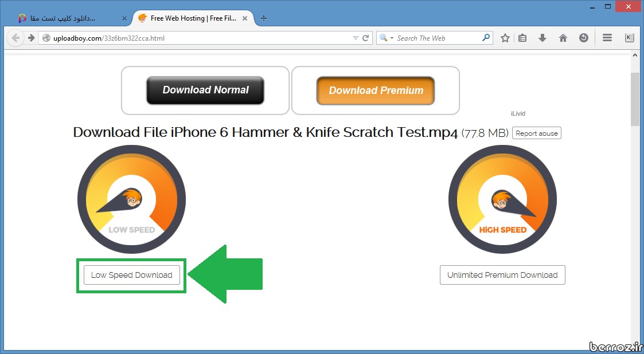Open a new tab with the plus button
Viewport: 644px width, 354px height.
(x=264, y=18)
